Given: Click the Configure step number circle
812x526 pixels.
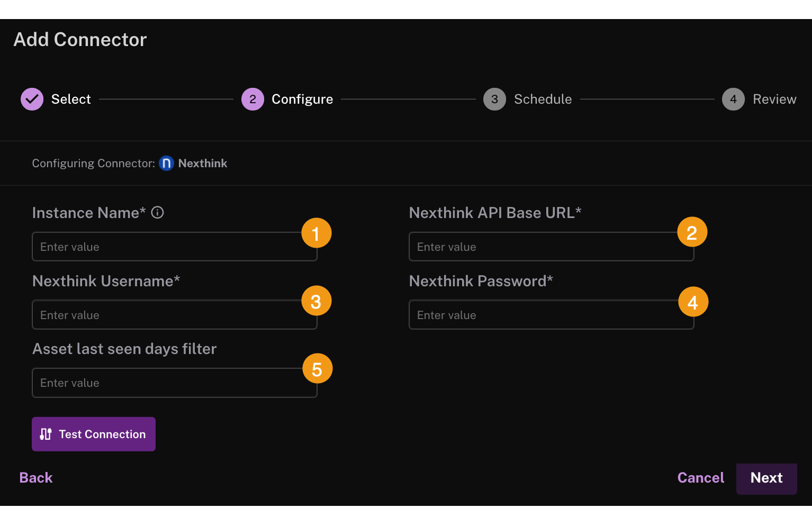Looking at the screenshot, I should tap(252, 99).
